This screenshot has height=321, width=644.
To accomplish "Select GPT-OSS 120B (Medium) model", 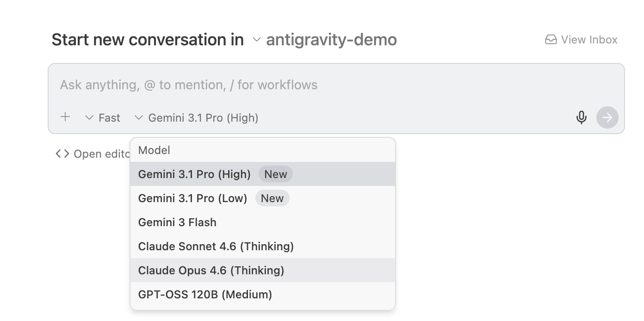I will tap(205, 295).
